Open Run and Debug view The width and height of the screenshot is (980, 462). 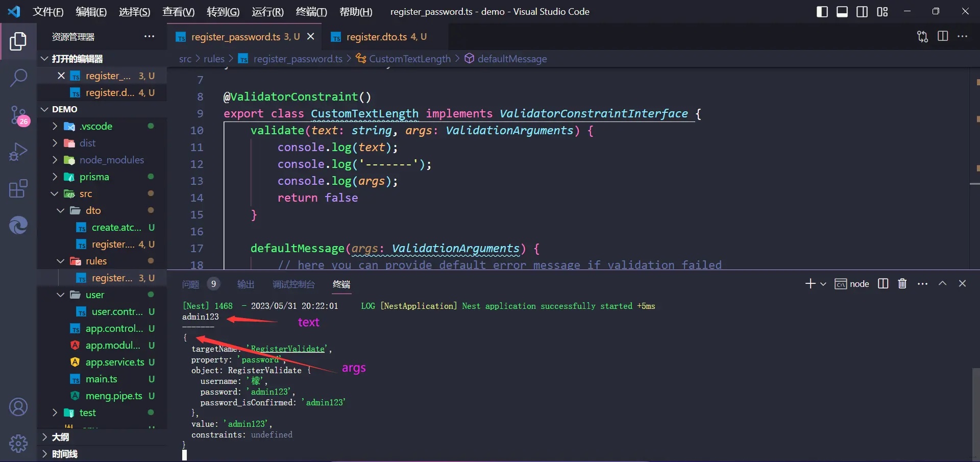pyautogui.click(x=18, y=152)
